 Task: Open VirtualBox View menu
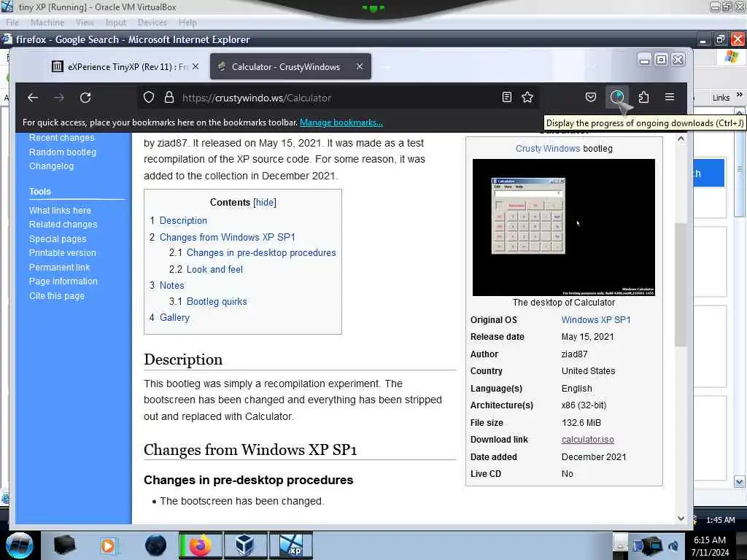85,23
